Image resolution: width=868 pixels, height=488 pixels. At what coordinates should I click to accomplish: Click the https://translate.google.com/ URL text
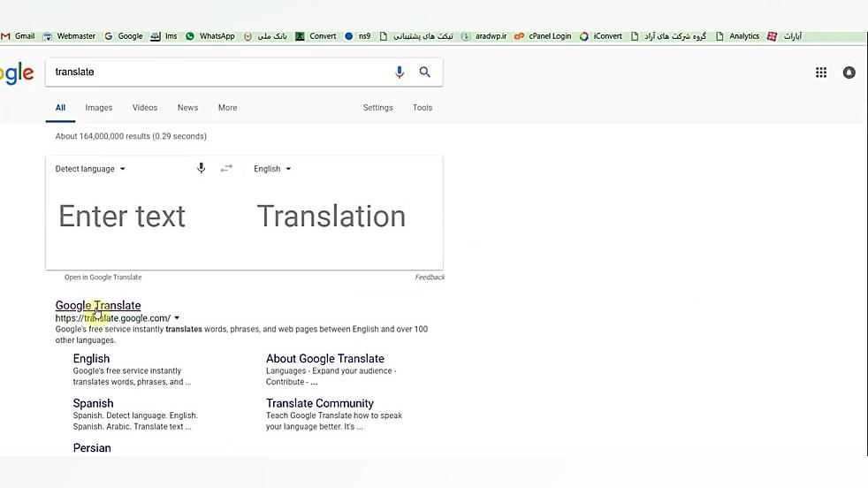(113, 318)
